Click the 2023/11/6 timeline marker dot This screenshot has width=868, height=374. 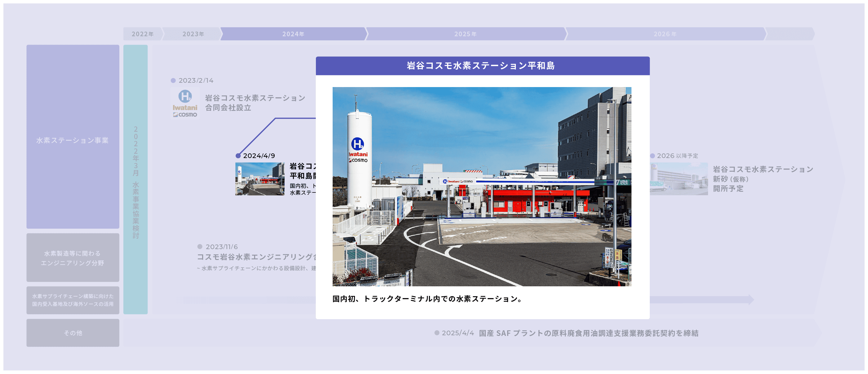point(200,247)
